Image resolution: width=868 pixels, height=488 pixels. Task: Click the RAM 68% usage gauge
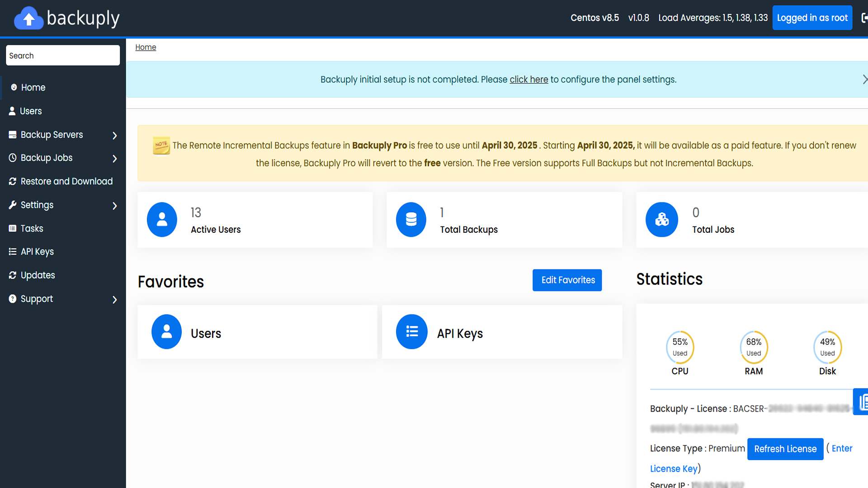(754, 347)
